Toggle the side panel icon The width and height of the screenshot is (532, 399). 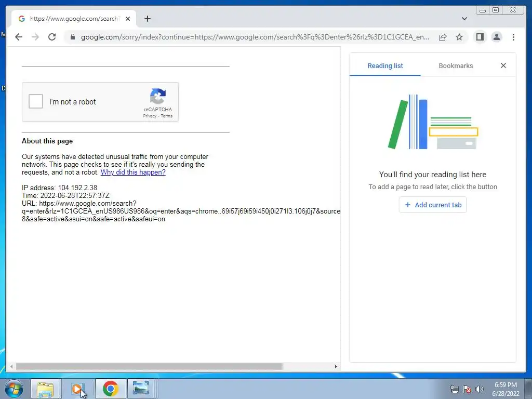(x=480, y=37)
